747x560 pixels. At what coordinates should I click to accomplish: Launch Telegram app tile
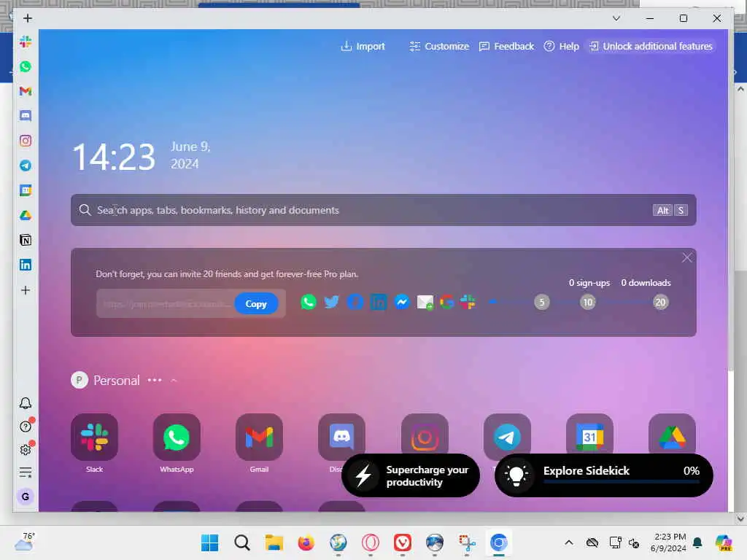point(507,435)
